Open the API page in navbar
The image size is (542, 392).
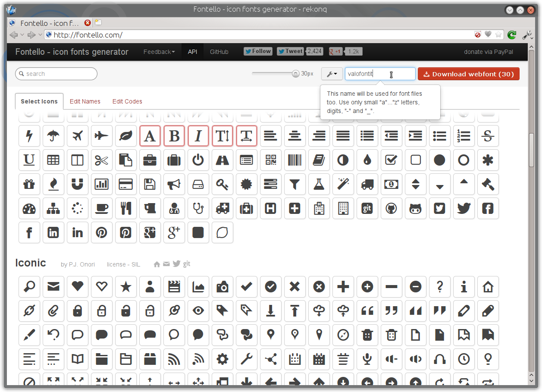click(192, 52)
